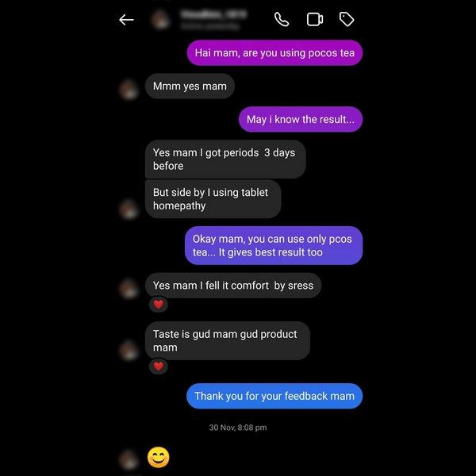Start a video call with camera icon
The image size is (476, 476).
[314, 20]
